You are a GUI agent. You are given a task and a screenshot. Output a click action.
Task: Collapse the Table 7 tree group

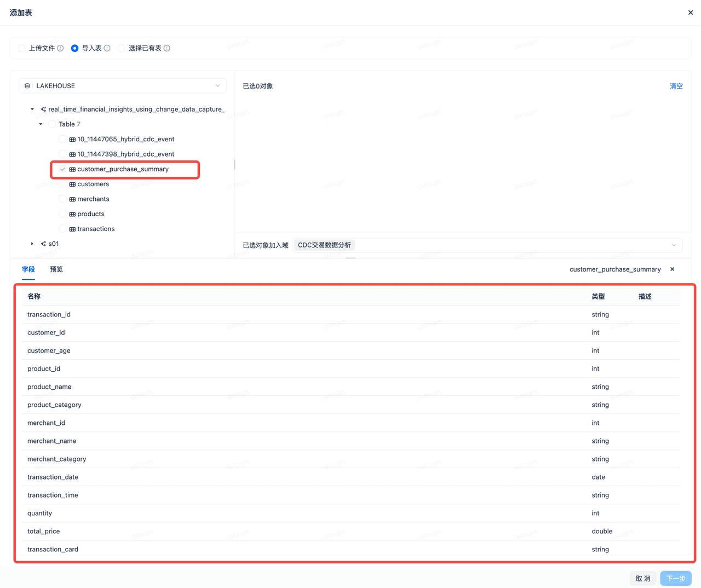pyautogui.click(x=41, y=124)
